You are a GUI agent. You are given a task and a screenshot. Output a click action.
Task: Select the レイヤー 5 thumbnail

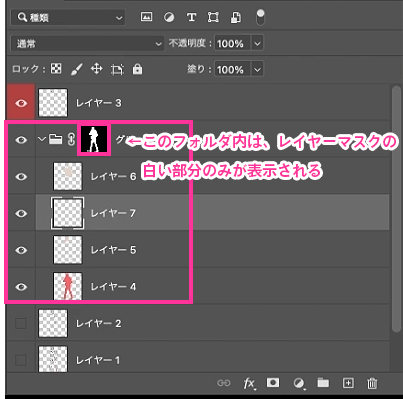coord(68,250)
